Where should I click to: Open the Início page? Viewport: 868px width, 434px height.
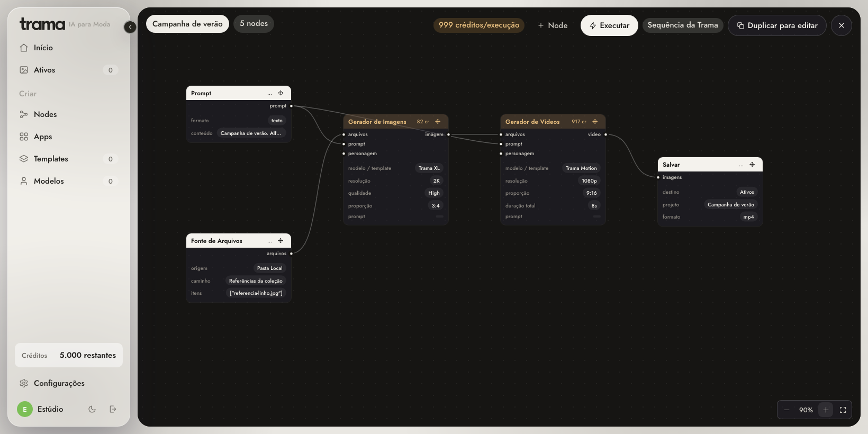point(69,48)
